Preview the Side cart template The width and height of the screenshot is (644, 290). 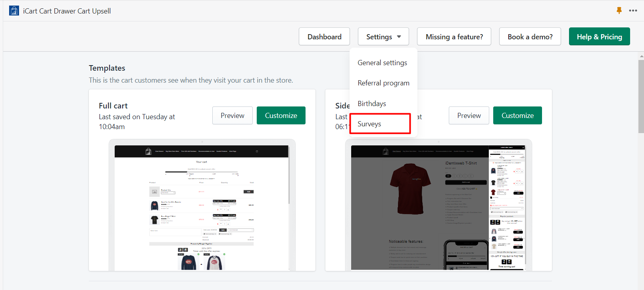469,115
